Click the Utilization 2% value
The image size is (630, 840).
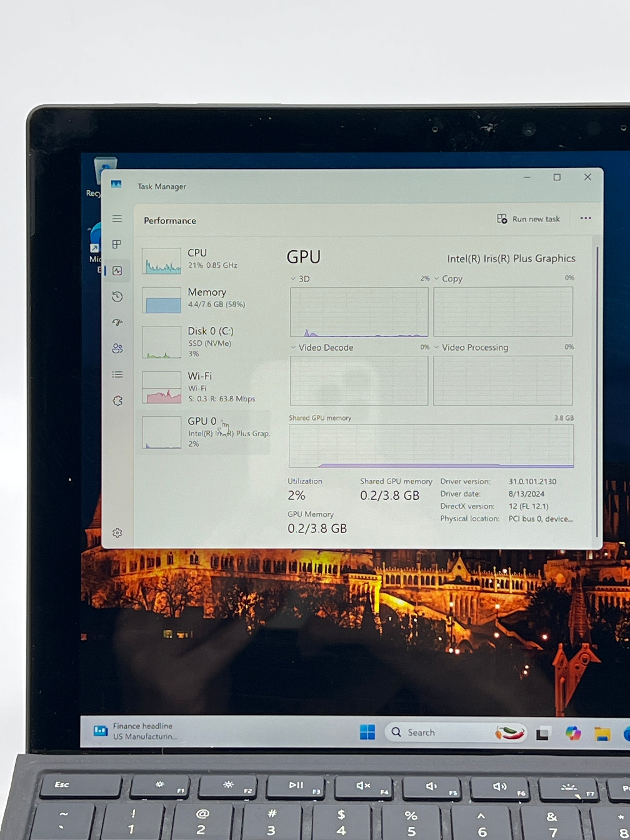(297, 495)
